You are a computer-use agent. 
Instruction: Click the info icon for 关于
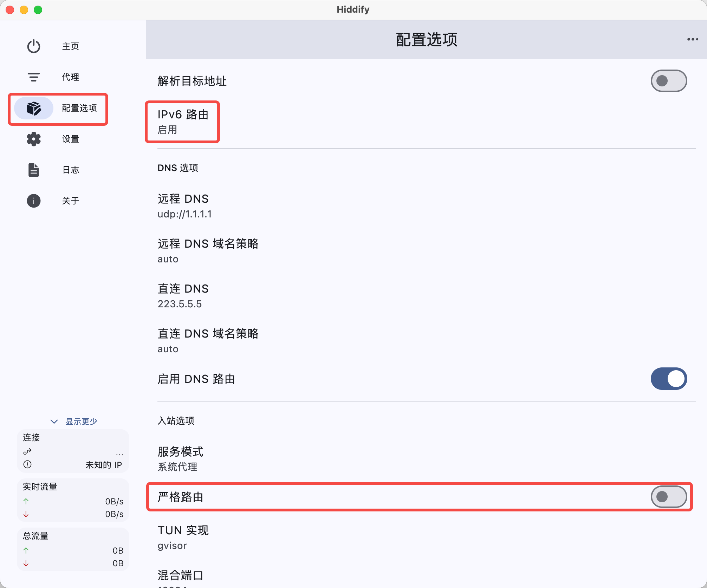click(x=34, y=201)
